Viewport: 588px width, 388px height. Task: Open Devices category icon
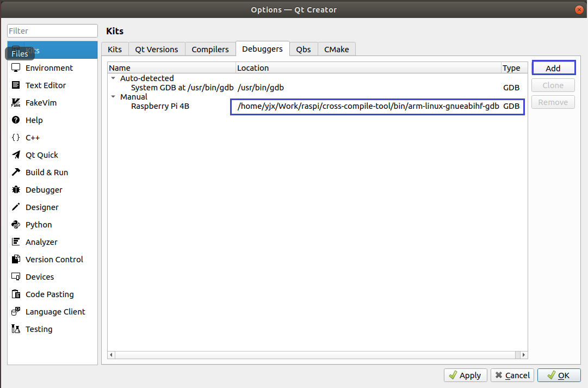(16, 276)
